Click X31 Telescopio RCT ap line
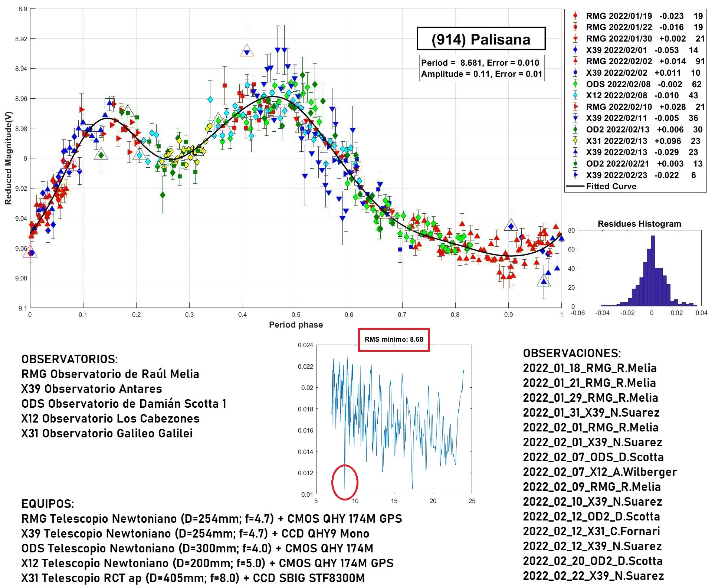Image resolution: width=715 pixels, height=588 pixels. click(x=193, y=578)
